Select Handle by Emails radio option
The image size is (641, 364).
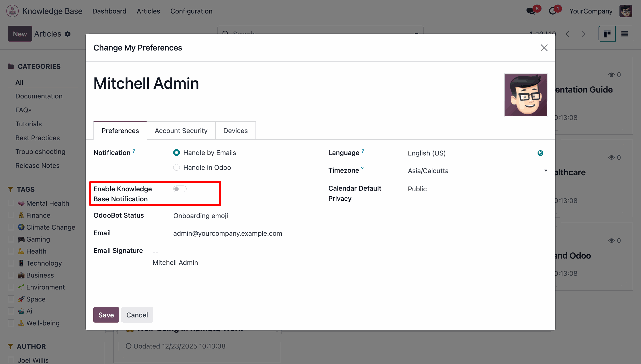click(177, 153)
